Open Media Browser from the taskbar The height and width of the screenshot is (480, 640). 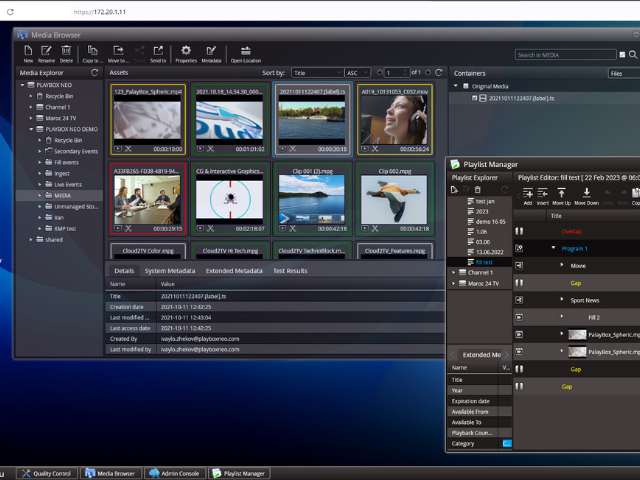(x=110, y=473)
